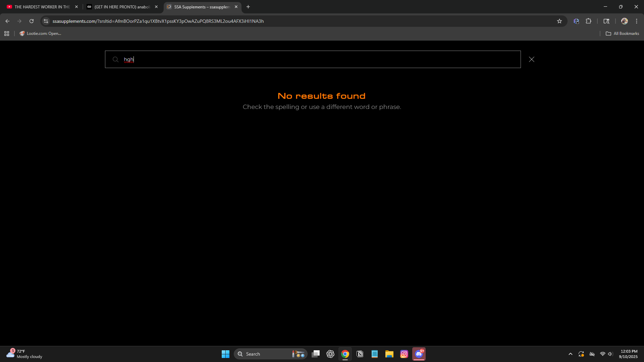Close the SSA Supplements tab
This screenshot has height=362, width=644.
(236, 7)
